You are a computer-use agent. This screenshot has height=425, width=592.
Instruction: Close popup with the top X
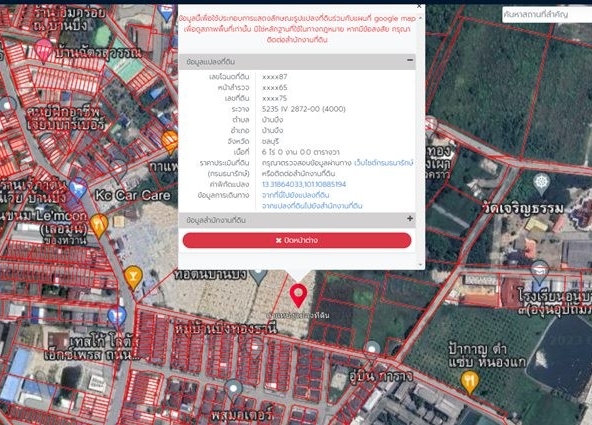click(x=419, y=6)
